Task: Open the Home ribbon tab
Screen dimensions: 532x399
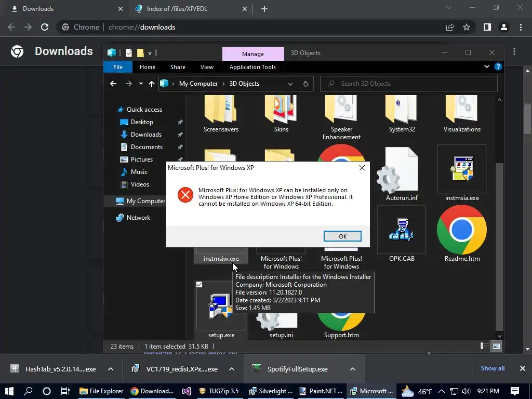Action: 147,67
